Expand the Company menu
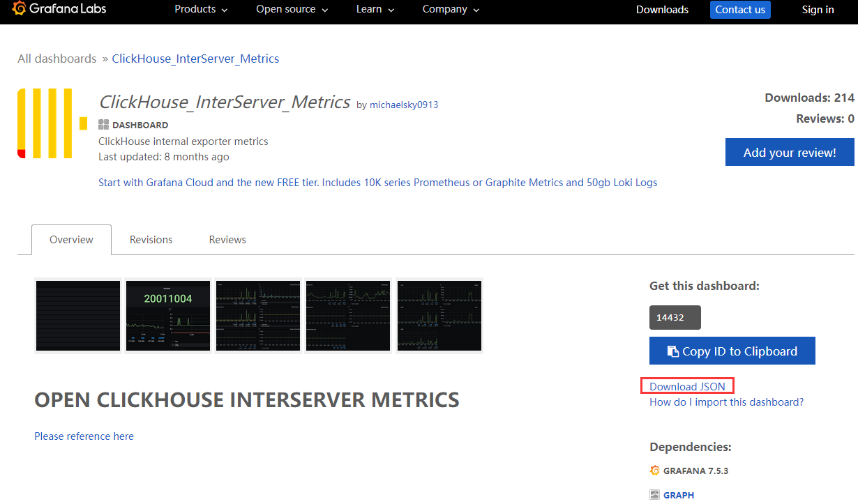The width and height of the screenshot is (858, 504). [x=451, y=9]
